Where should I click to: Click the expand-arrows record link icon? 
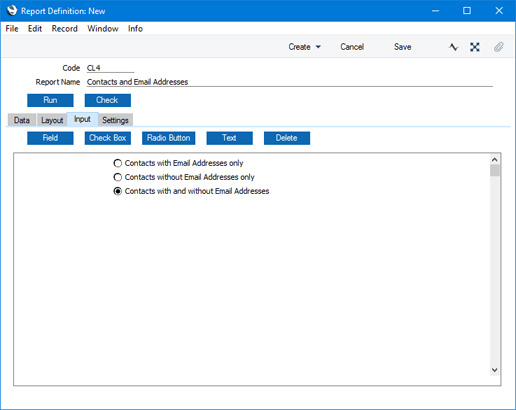pyautogui.click(x=475, y=47)
